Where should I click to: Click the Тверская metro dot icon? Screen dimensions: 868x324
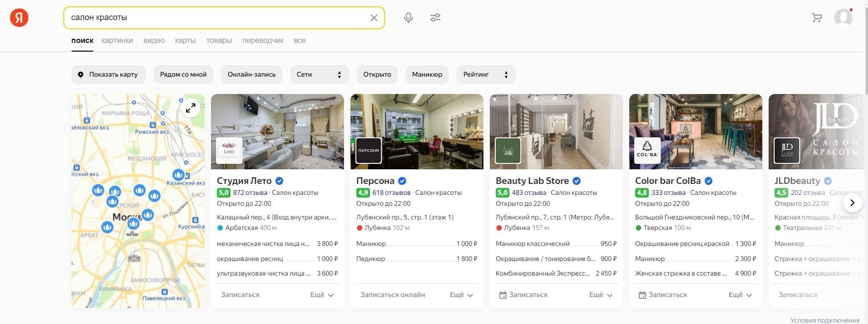point(638,228)
